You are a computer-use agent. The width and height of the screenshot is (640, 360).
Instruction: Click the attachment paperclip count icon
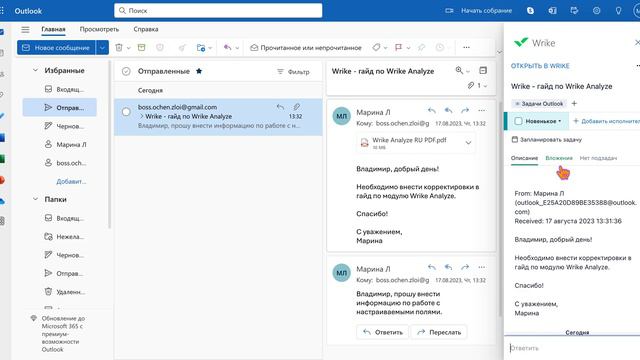coord(471,85)
